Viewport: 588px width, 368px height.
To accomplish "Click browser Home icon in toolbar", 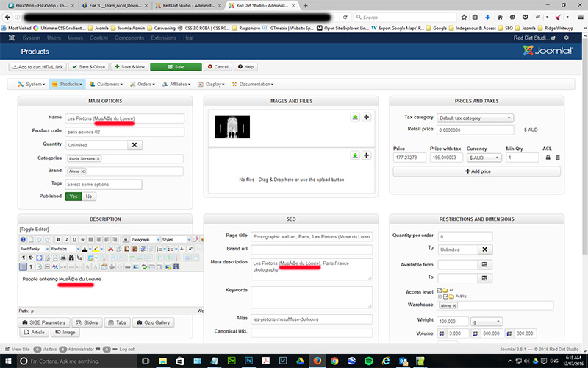I will click(500, 17).
